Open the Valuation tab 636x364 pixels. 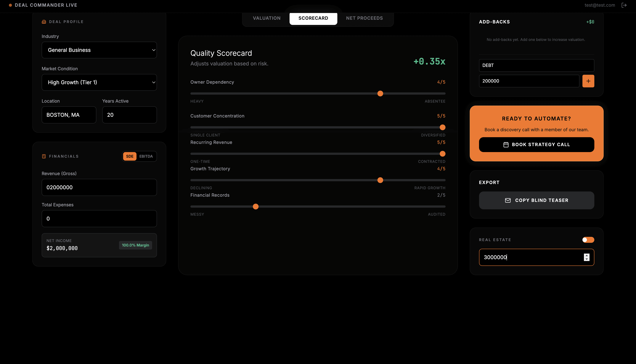tap(266, 18)
